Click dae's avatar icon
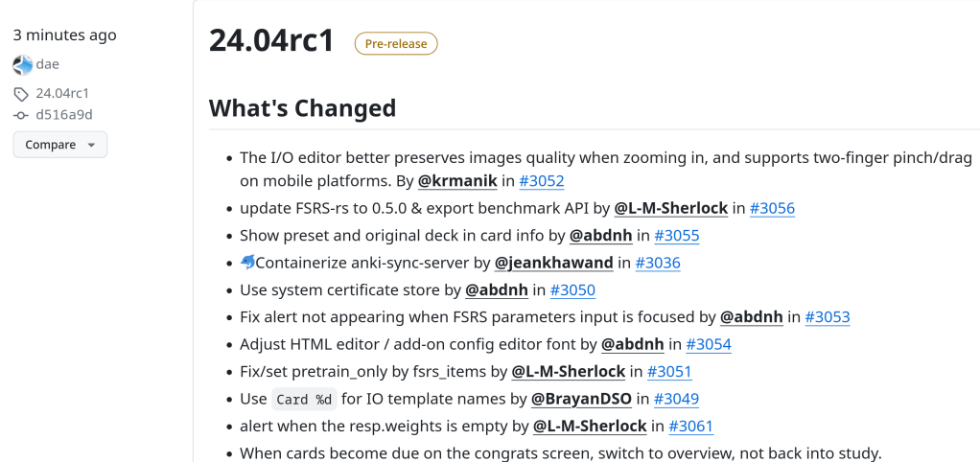The width and height of the screenshot is (980, 462). coord(23,65)
